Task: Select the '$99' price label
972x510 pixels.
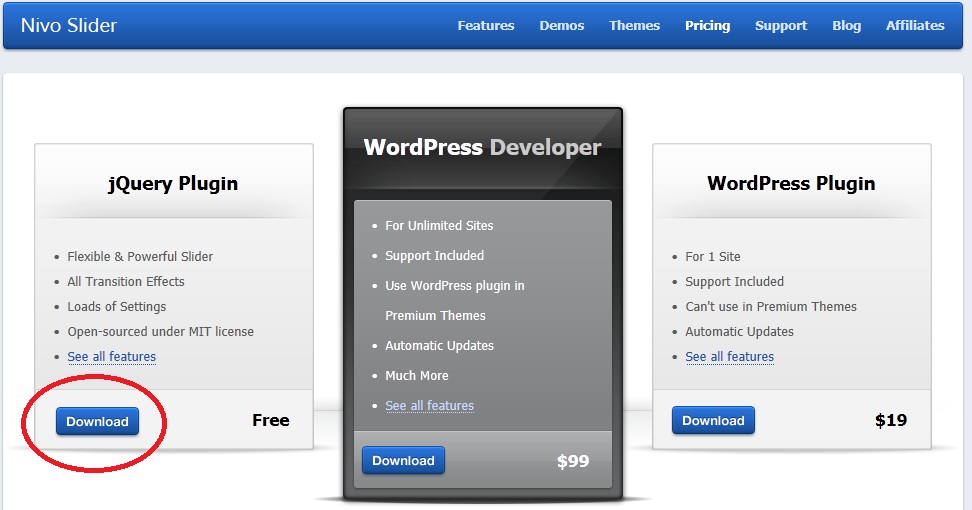Action: (x=573, y=461)
